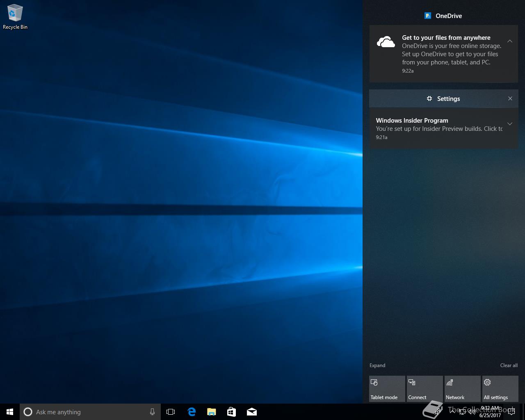Open the Connect quick action tile
Viewport: 525px width, 420px height.
pos(425,389)
